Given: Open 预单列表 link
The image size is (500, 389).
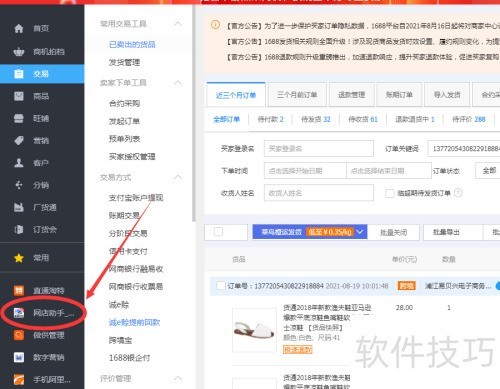Looking at the screenshot, I should 124,139.
